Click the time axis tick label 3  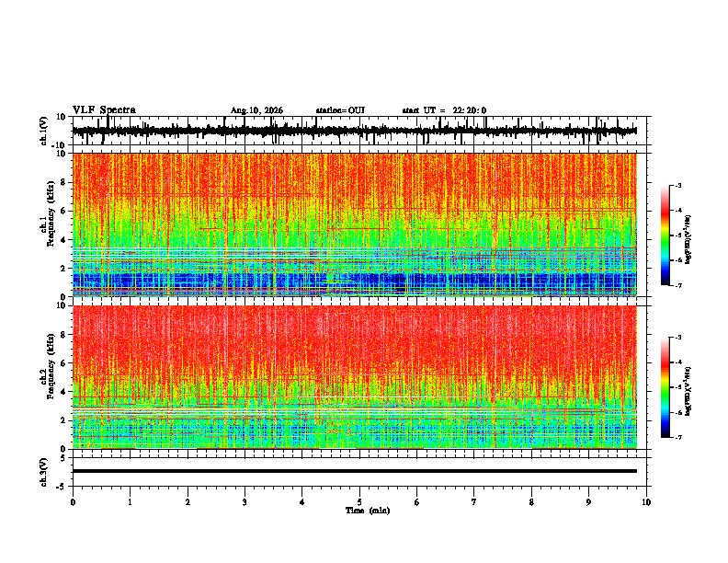click(245, 502)
